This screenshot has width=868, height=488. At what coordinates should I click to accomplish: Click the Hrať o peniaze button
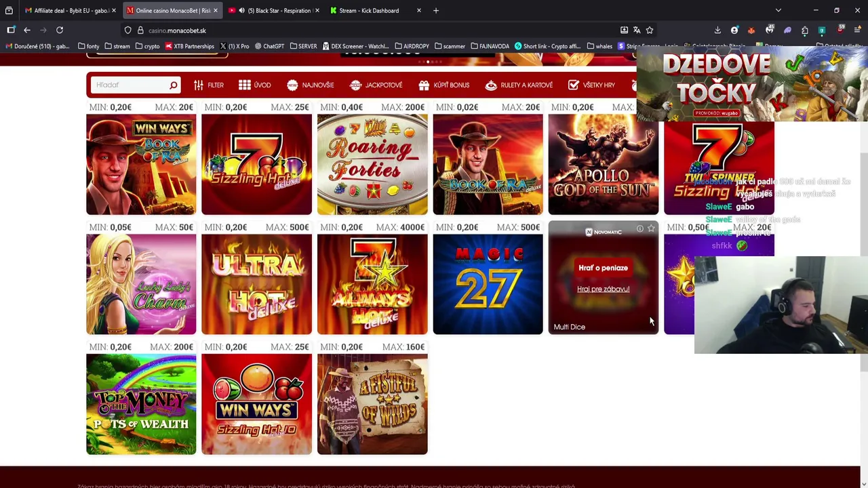pos(603,268)
